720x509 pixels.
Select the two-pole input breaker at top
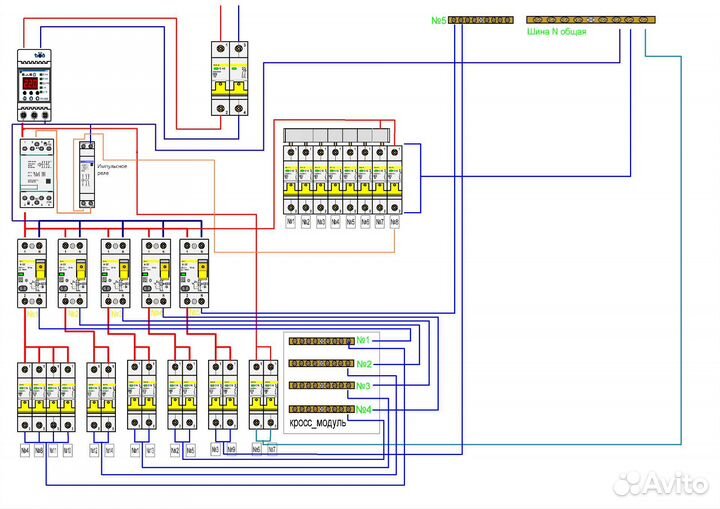pyautogui.click(x=229, y=79)
